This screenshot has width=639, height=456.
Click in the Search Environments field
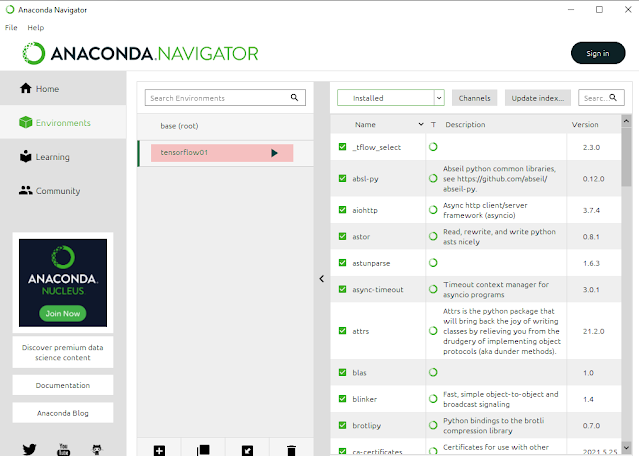pyautogui.click(x=225, y=98)
